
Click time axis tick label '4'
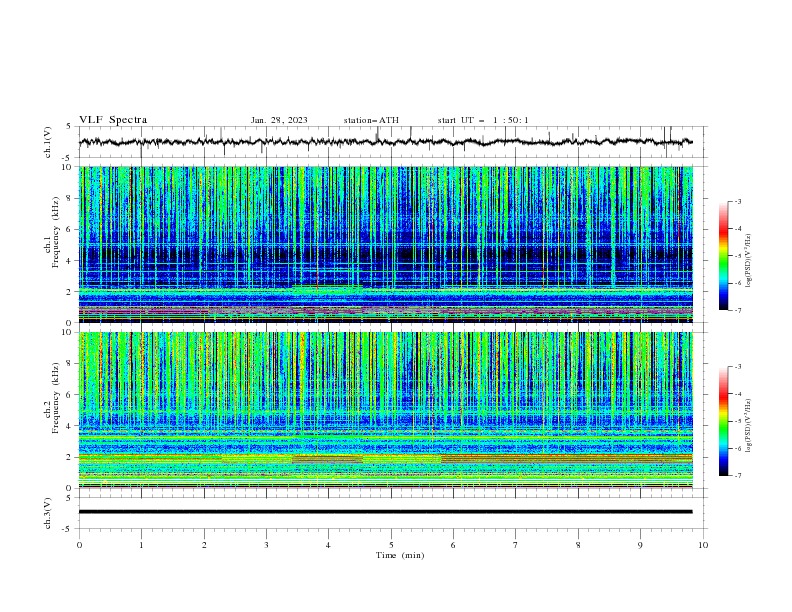[x=328, y=545]
